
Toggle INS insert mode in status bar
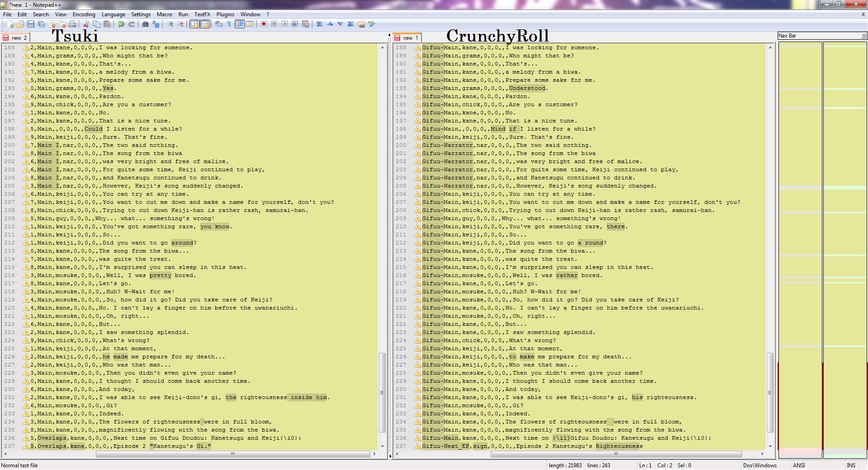coord(851,465)
